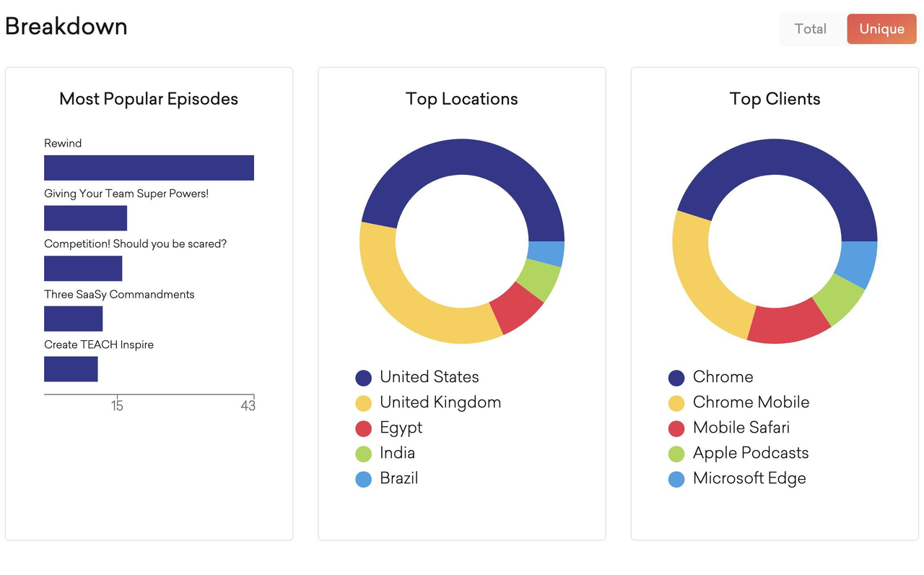Open the Most Popular Episodes card title
This screenshot has height=575, width=924.
pyautogui.click(x=149, y=98)
